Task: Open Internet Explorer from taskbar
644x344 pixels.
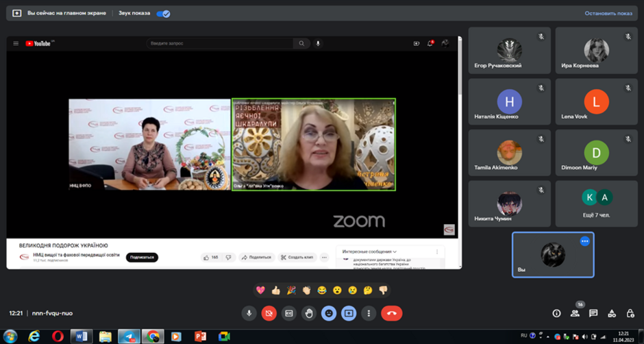Action: tap(34, 336)
